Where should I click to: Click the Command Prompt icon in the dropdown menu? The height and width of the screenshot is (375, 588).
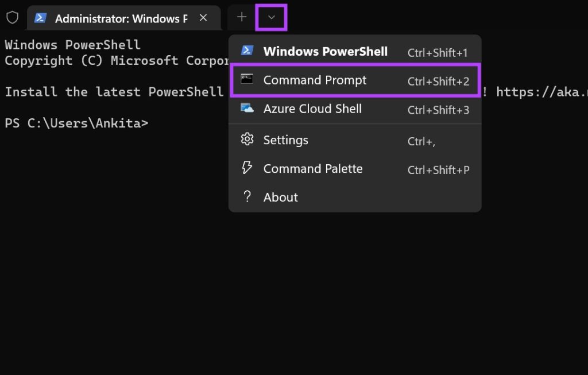click(247, 80)
